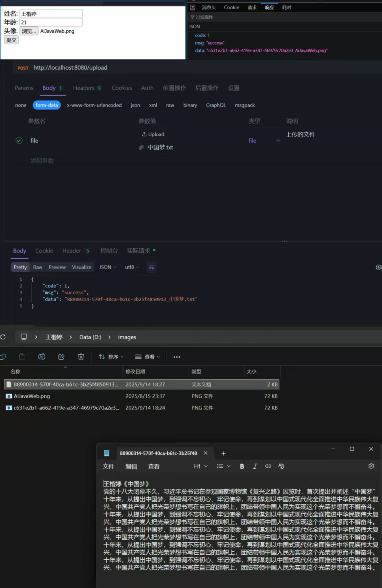Click the rename icon in Explorer toolbar
This screenshot has height=588, width=382.
click(x=42, y=357)
